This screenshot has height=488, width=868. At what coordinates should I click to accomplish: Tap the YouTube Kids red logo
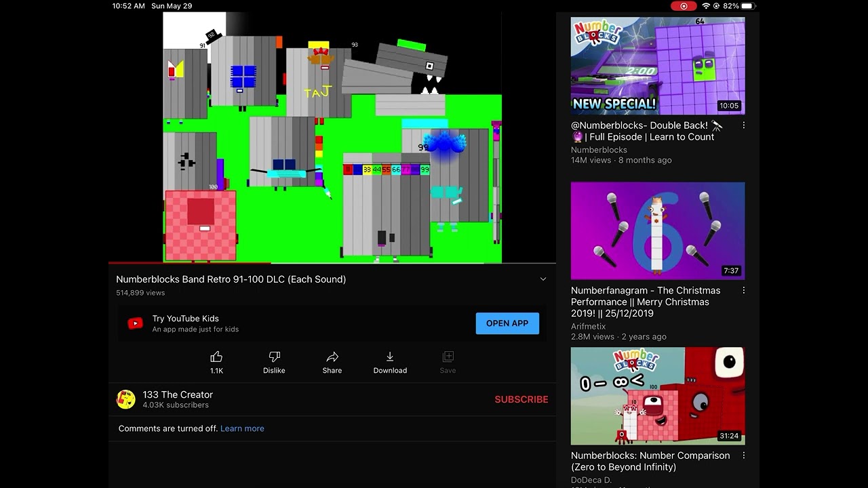[136, 323]
